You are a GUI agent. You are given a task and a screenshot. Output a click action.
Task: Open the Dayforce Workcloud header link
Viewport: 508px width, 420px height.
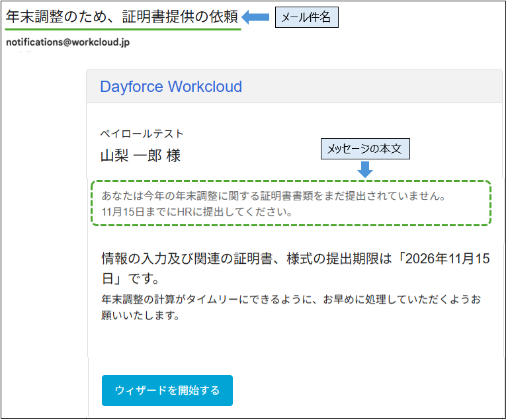171,87
